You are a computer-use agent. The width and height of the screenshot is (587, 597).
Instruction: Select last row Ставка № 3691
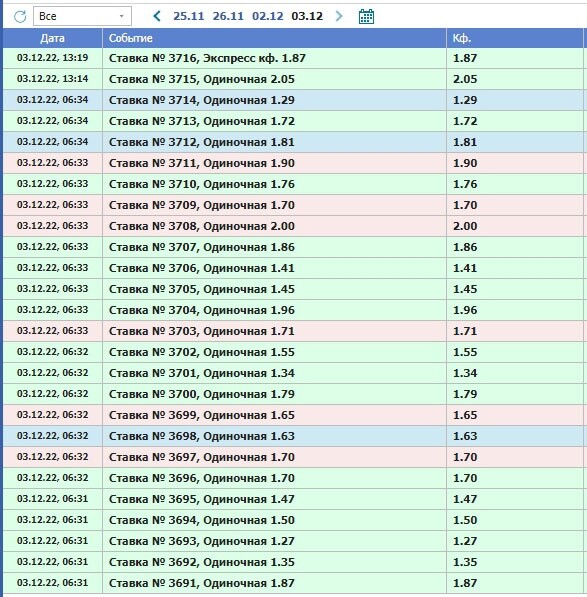(x=293, y=583)
